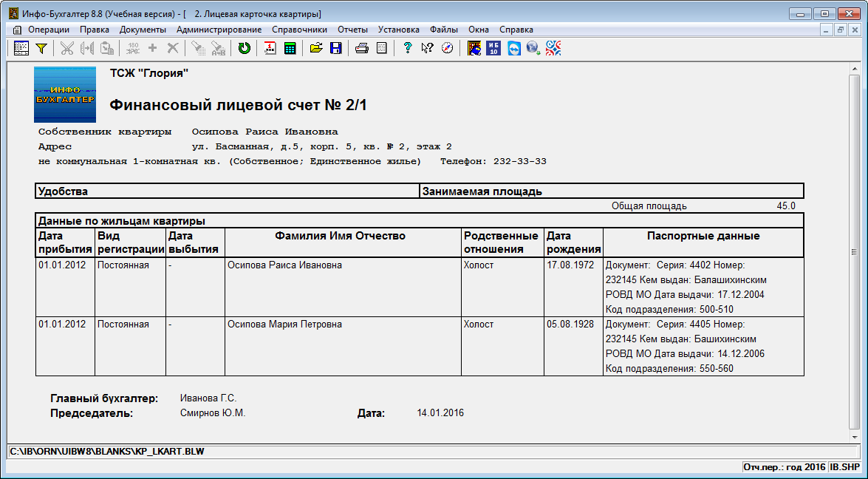This screenshot has height=479, width=868.
Task: Click the name 'Иванова Г.С.'
Action: pyautogui.click(x=208, y=398)
